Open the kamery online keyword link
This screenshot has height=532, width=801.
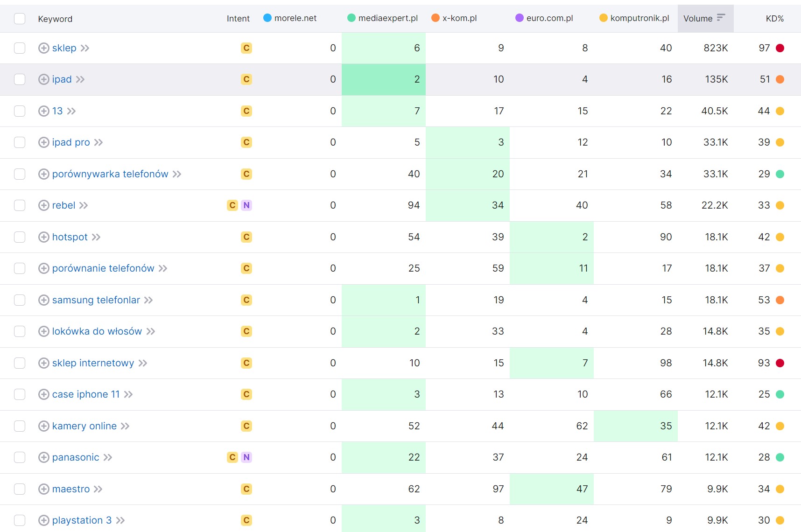(x=84, y=426)
